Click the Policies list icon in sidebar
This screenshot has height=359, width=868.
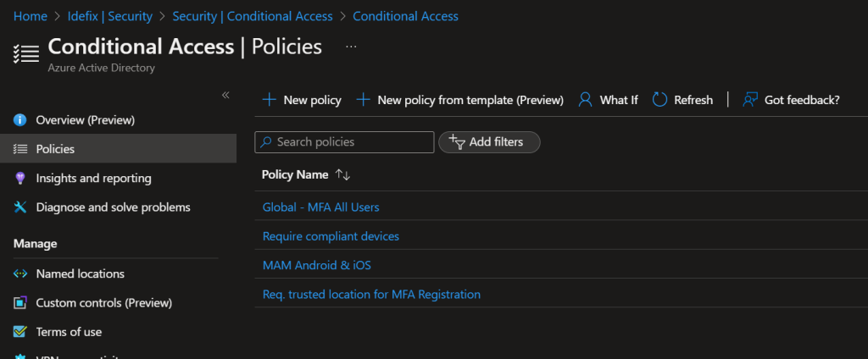click(20, 149)
